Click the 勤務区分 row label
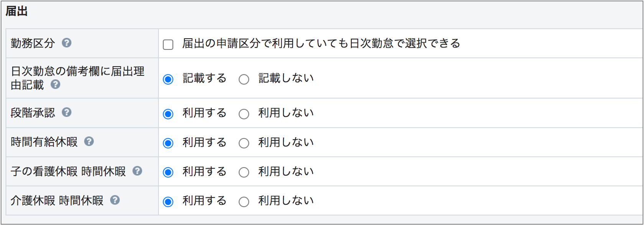This screenshot has height=225, width=644. [x=33, y=43]
